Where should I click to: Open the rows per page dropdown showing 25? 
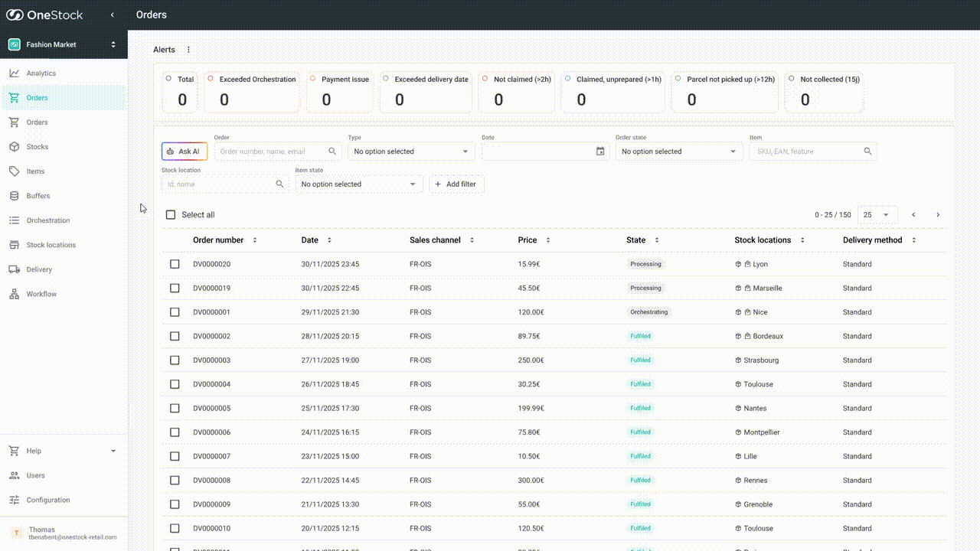tap(877, 214)
